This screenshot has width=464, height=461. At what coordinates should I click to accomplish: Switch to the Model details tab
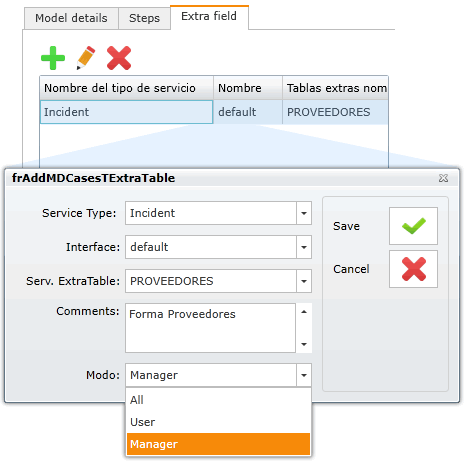click(71, 18)
